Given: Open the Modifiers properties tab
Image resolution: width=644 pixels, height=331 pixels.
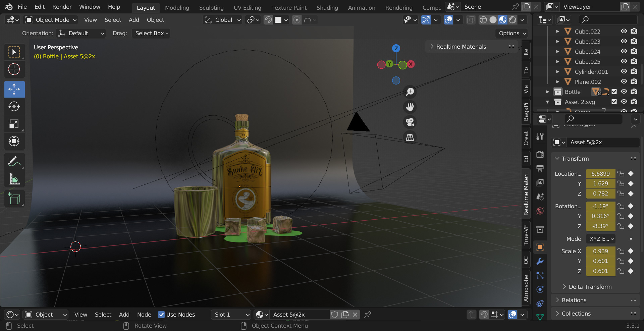Looking at the screenshot, I should point(540,261).
